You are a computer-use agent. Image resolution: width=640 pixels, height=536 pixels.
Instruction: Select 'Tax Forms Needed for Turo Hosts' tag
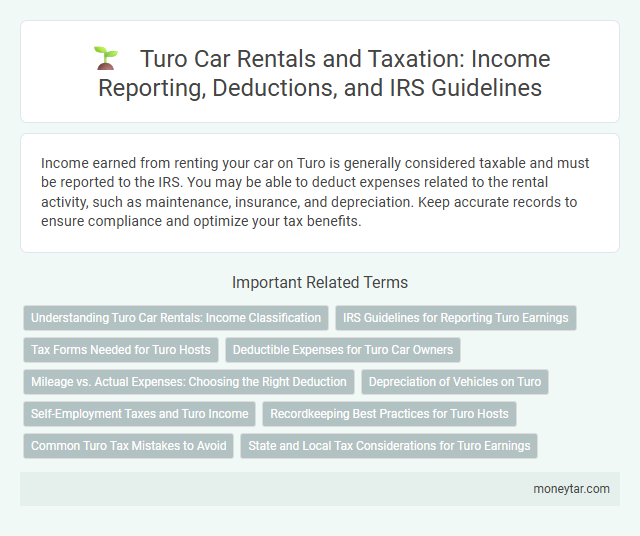point(121,350)
